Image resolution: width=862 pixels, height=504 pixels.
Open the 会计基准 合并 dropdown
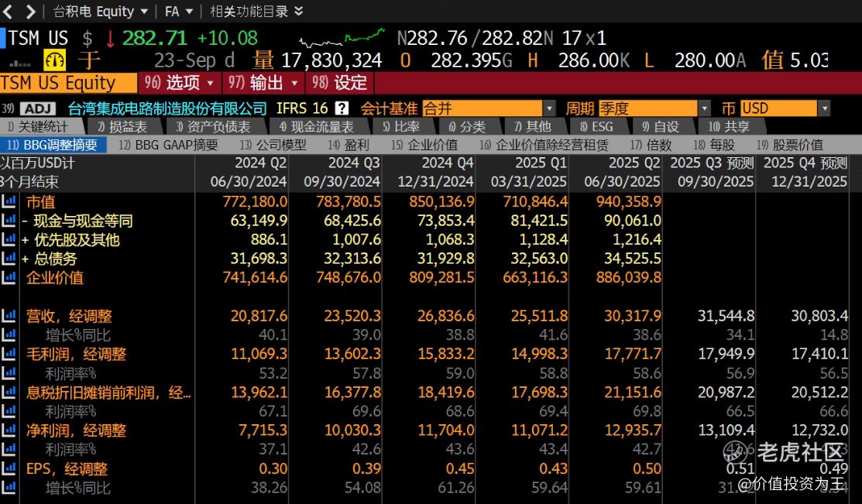[x=489, y=108]
